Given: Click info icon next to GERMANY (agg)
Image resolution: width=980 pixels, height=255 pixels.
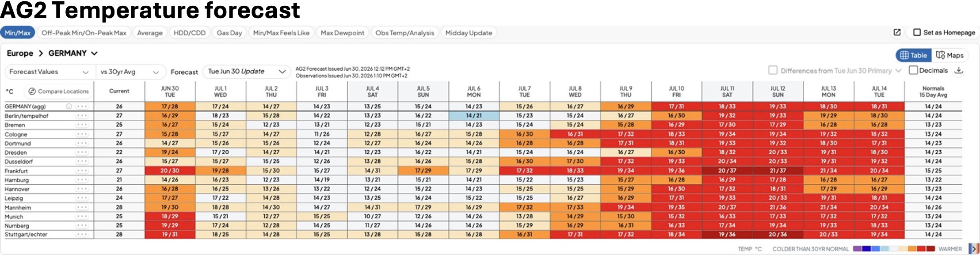Looking at the screenshot, I should (x=69, y=107).
